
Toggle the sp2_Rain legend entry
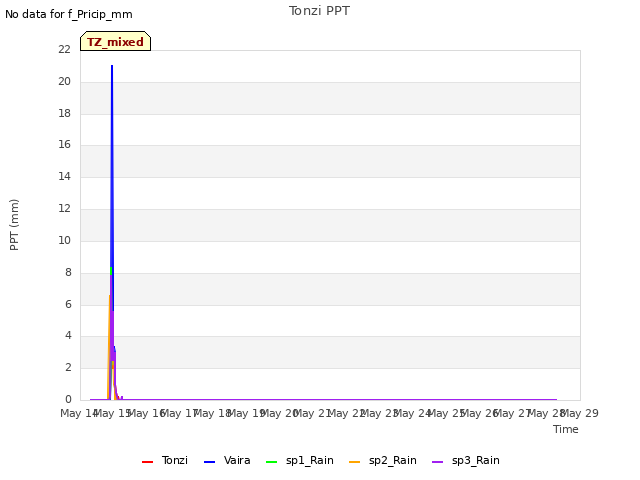tap(382, 460)
